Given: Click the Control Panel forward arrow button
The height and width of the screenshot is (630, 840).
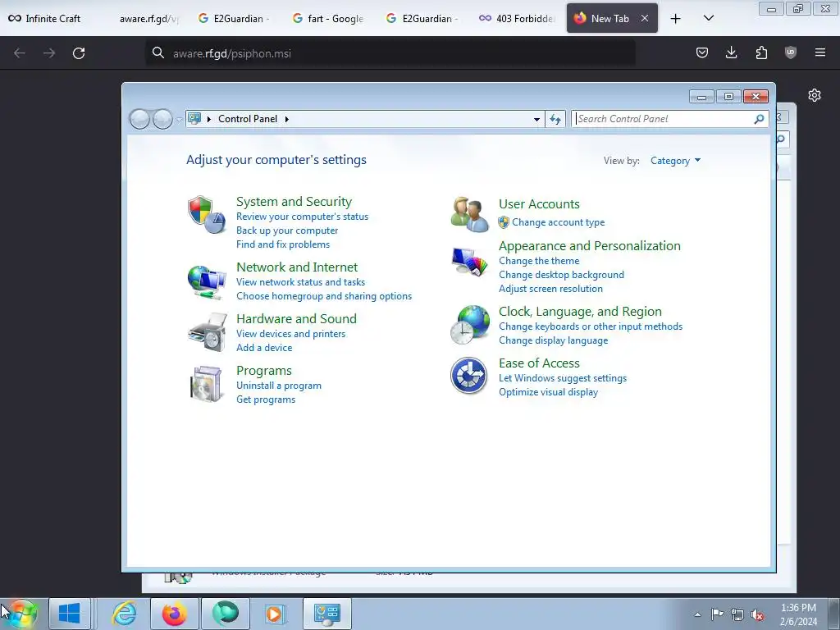Looking at the screenshot, I should (162, 119).
